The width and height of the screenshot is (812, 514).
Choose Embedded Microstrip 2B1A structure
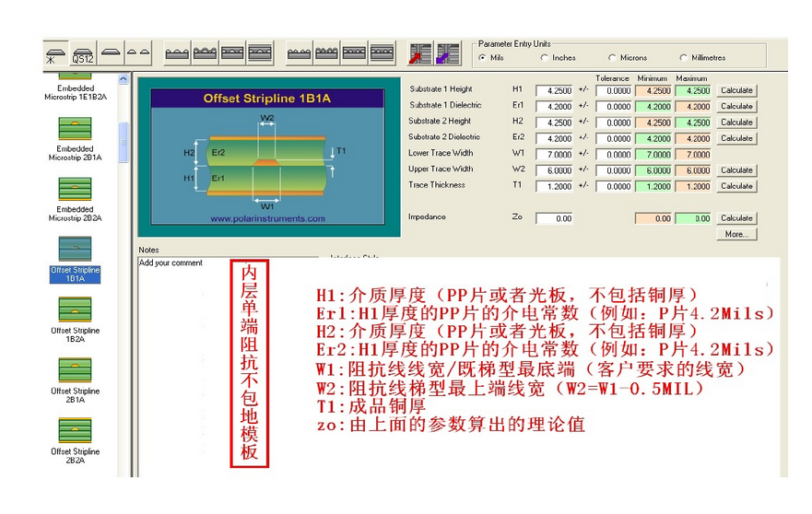(x=75, y=139)
